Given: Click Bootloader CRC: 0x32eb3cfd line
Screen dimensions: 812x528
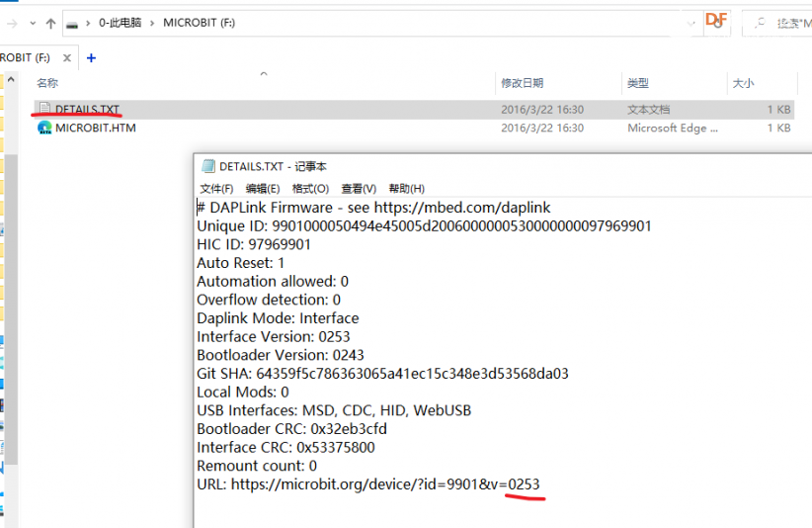Looking at the screenshot, I should 291,429.
